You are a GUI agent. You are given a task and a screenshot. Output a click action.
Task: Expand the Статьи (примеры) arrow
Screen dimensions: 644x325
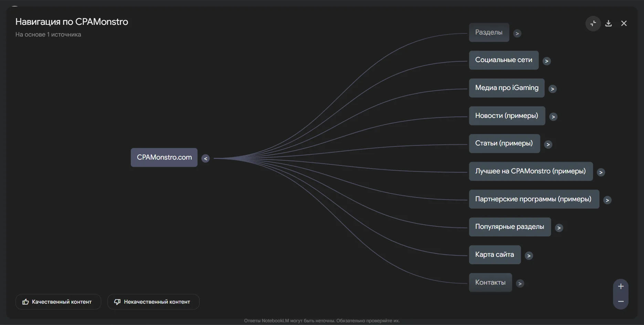(x=548, y=144)
